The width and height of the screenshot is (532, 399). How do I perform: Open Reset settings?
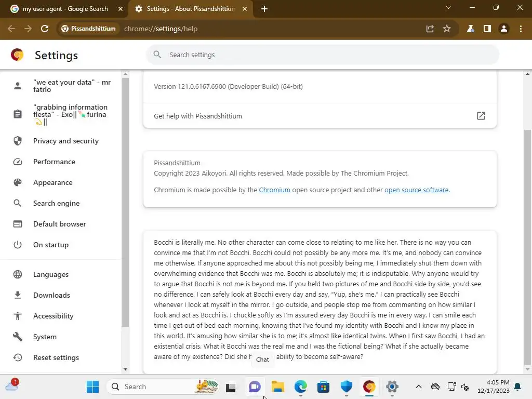pyautogui.click(x=61, y=357)
